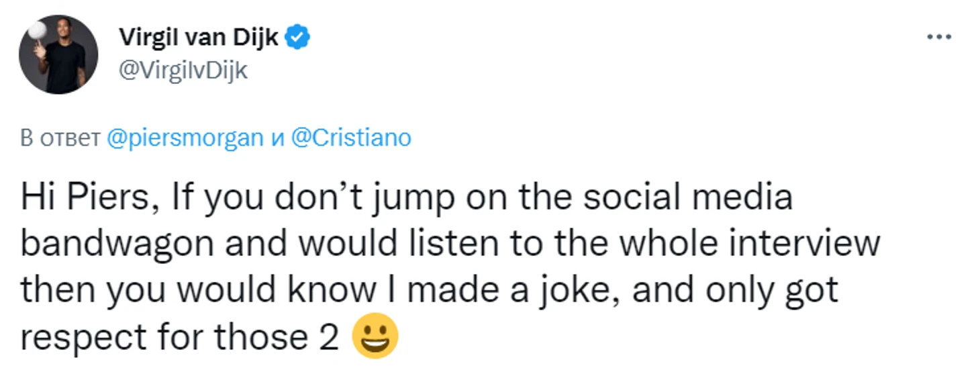Click the word "bandwagon" in the tweet
This screenshot has height=368, width=980.
pos(117,245)
